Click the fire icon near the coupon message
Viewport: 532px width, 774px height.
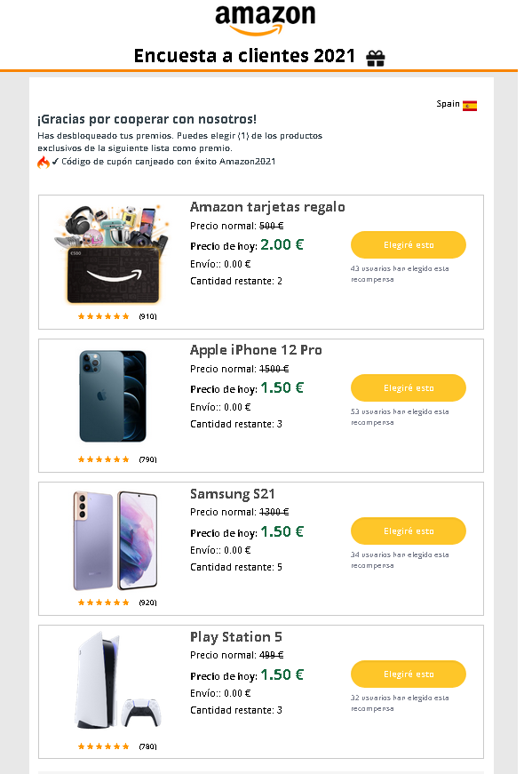pyautogui.click(x=44, y=162)
